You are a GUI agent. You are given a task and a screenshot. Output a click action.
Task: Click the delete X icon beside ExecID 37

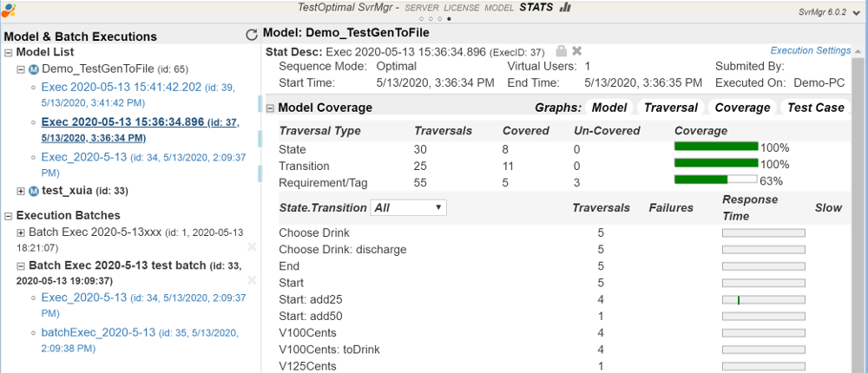577,51
